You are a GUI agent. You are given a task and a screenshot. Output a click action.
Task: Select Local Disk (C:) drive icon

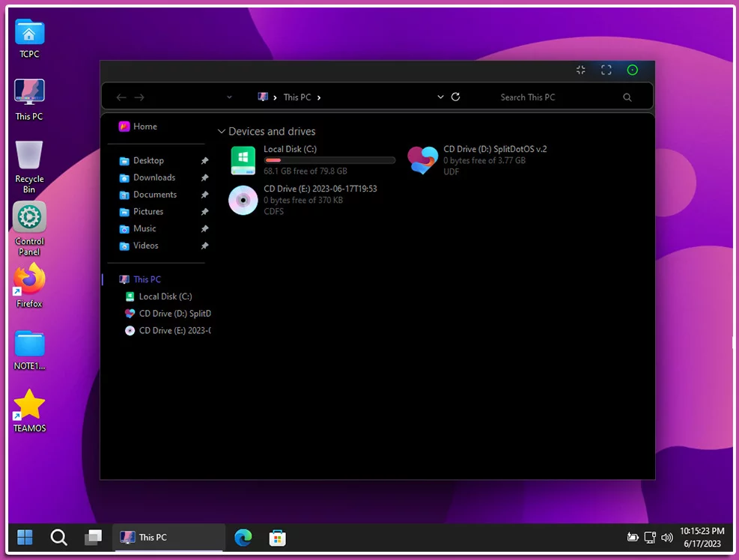tap(243, 160)
